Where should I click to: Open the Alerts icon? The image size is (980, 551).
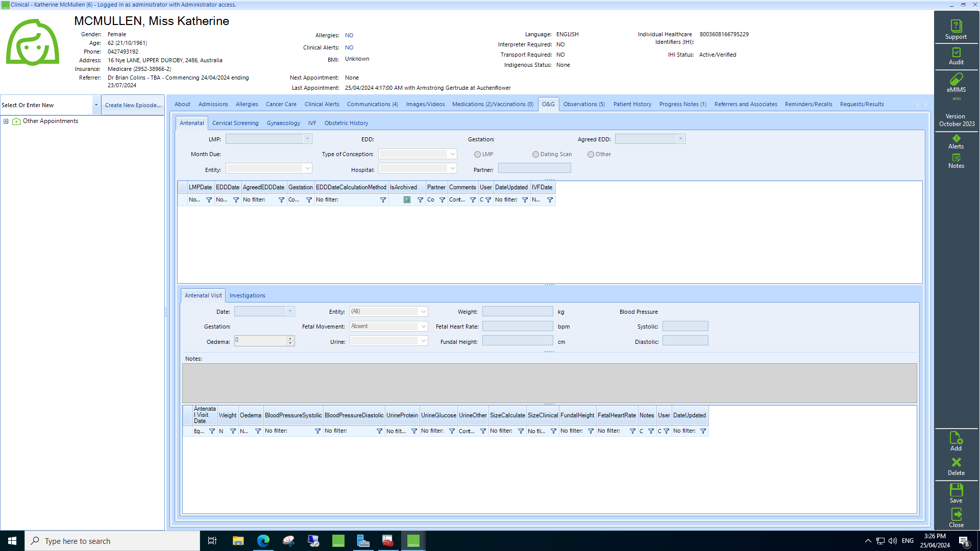click(956, 142)
